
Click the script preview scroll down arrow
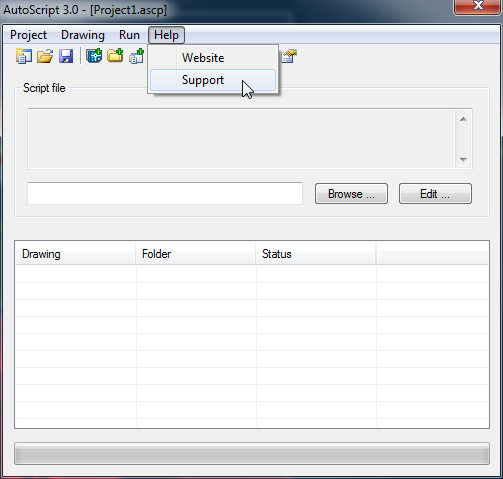click(x=463, y=160)
